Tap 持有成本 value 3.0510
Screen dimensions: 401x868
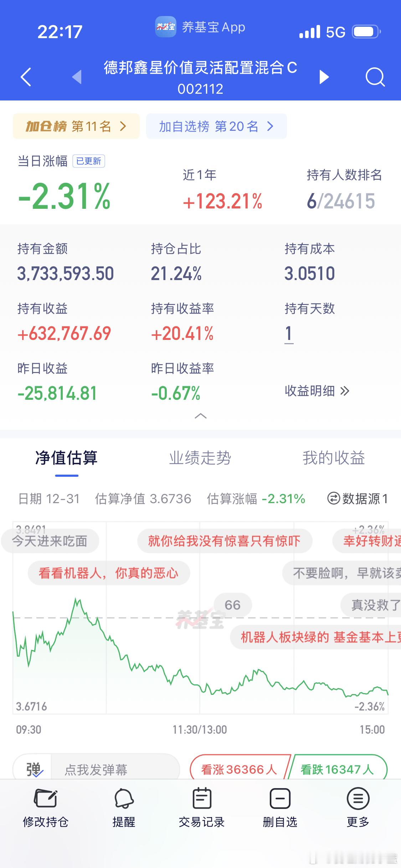click(309, 274)
